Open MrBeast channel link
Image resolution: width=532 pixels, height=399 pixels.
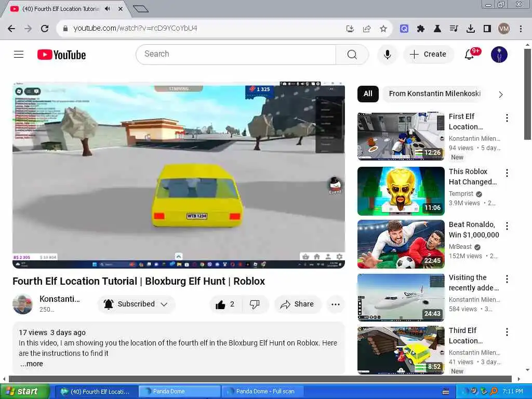[460, 247]
